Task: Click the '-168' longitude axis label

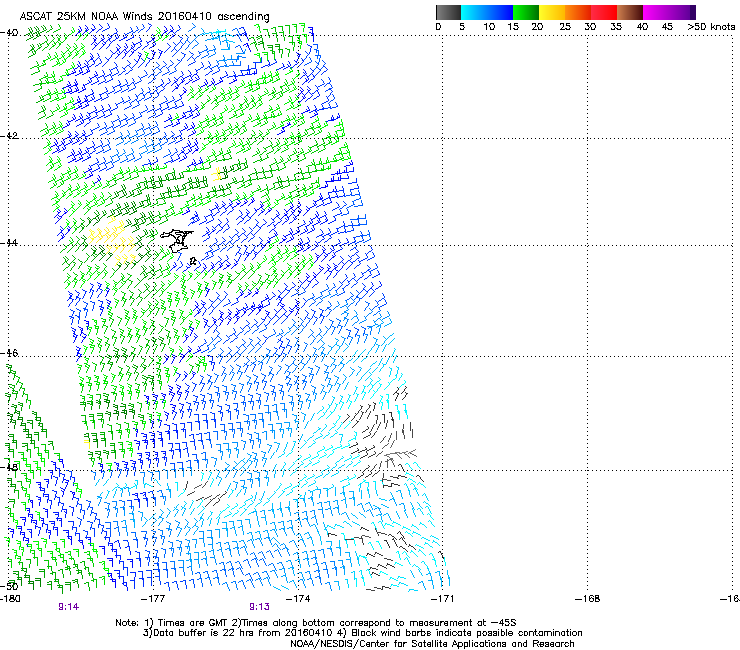Action: point(588,599)
